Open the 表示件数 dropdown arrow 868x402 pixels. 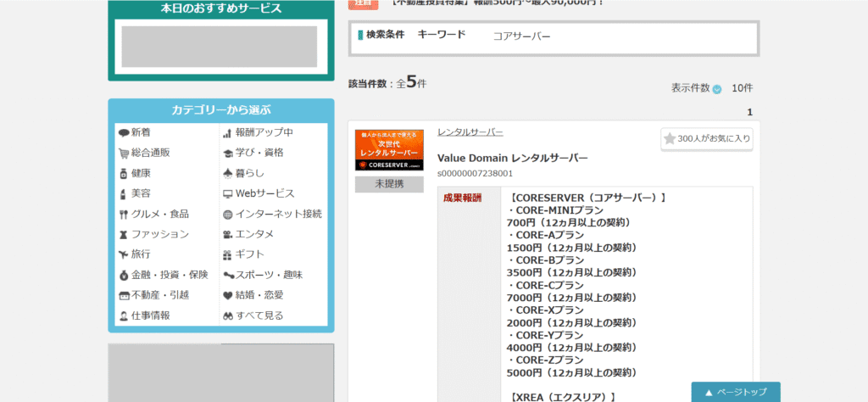click(x=717, y=88)
